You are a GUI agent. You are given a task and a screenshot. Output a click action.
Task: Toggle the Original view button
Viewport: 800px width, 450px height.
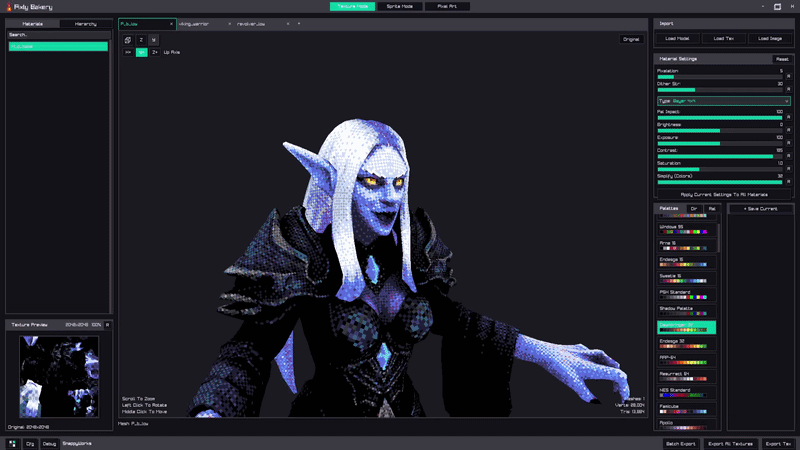631,39
